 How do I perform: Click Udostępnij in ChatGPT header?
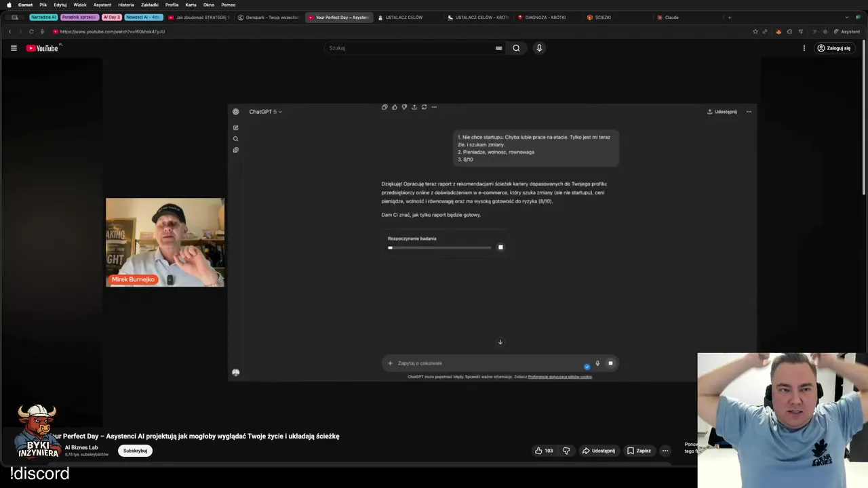click(x=722, y=112)
